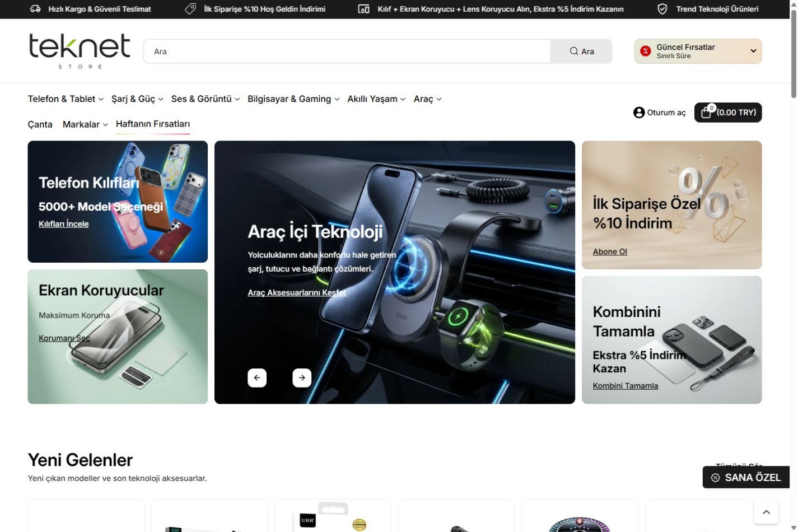Click the Hızlı Kargo & Güvenli Teslimat text
The image size is (798, 532).
[x=100, y=9]
